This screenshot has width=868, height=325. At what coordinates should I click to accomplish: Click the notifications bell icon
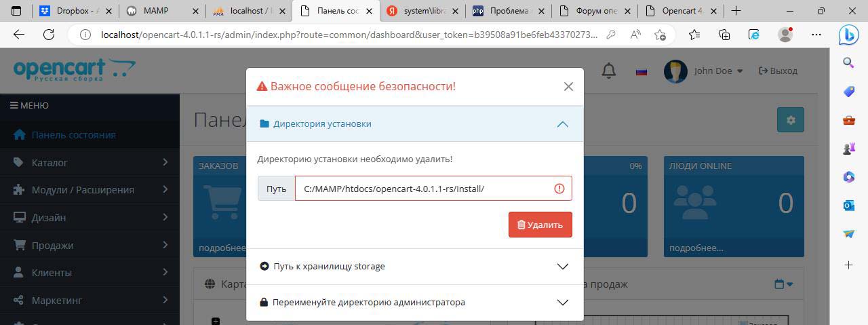coord(608,71)
